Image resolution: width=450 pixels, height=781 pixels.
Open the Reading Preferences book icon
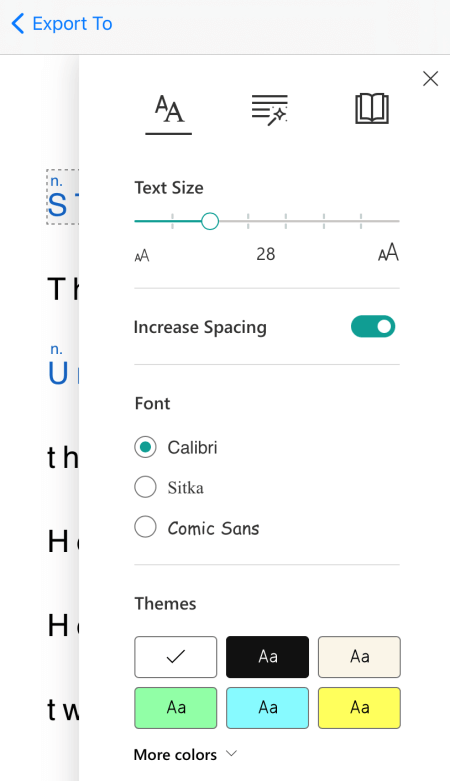(x=372, y=109)
